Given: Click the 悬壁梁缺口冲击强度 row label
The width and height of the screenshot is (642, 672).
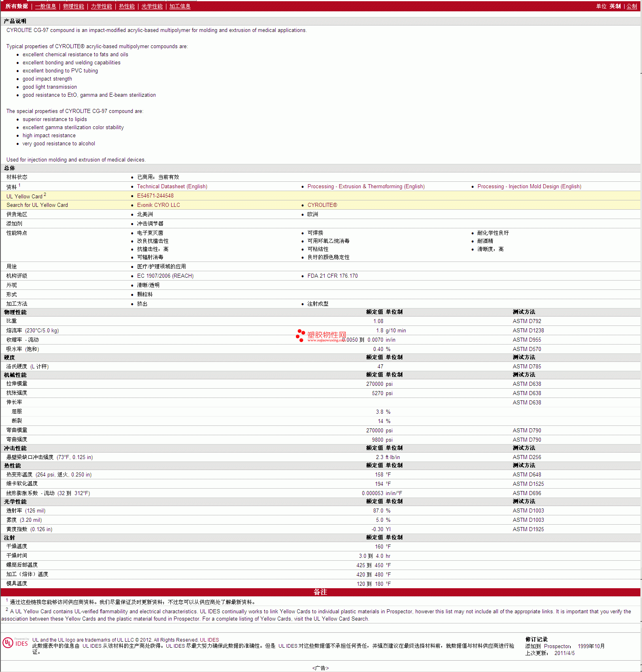Looking at the screenshot, I should [49, 457].
